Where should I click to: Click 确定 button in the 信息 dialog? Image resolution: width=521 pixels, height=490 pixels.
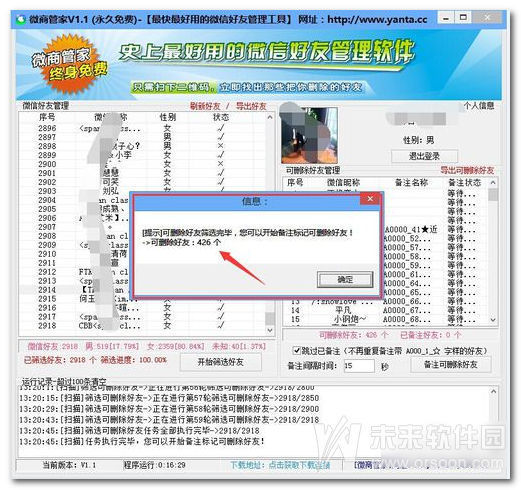(x=345, y=279)
